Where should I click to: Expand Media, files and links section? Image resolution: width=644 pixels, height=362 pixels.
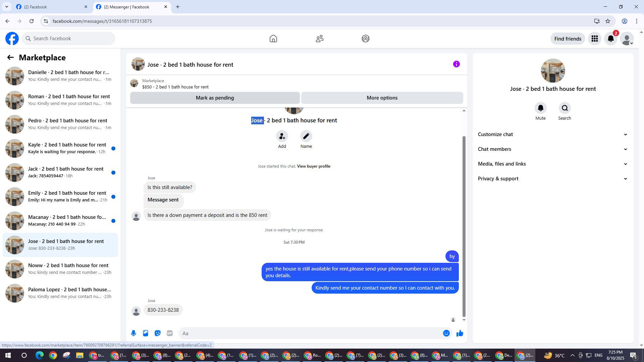pos(552,164)
